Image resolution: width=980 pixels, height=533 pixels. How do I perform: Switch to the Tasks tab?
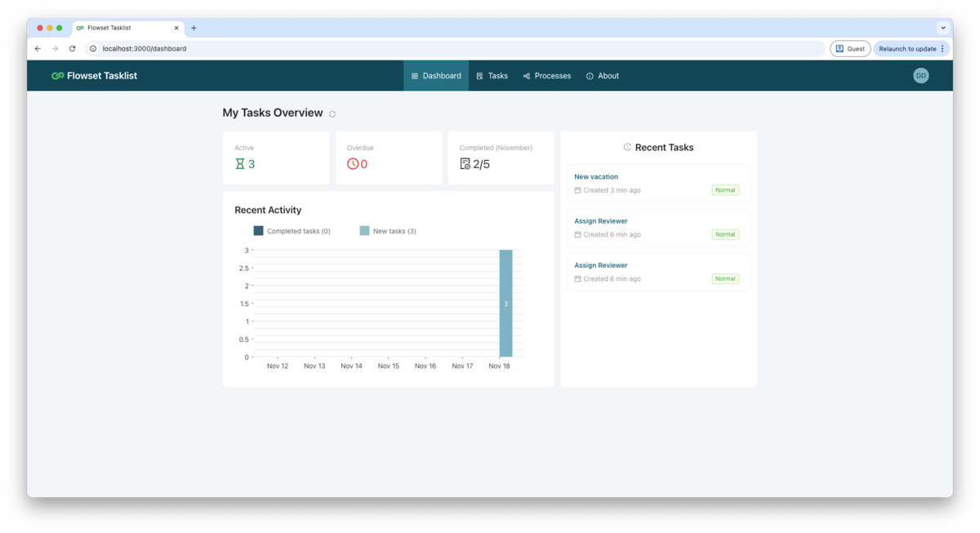pyautogui.click(x=492, y=76)
